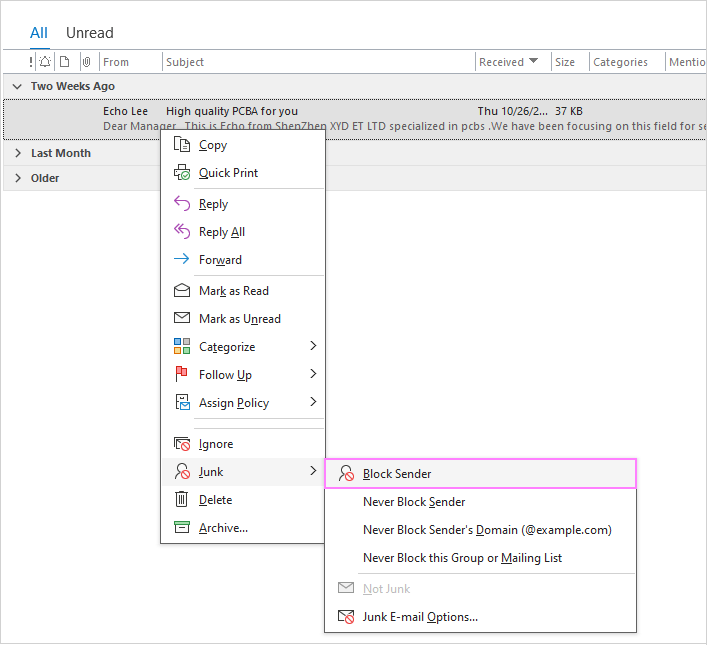
Task: Switch to the All tab
Action: [39, 33]
